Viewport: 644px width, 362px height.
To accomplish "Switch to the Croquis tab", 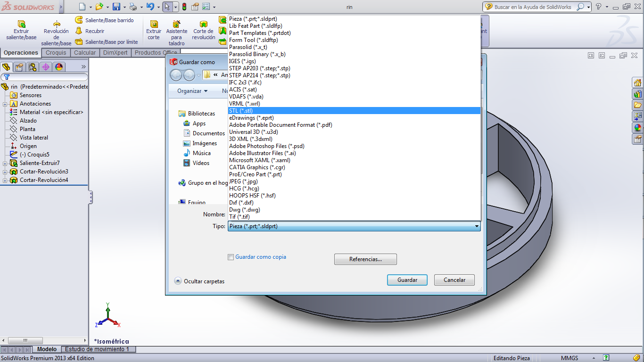I will [x=56, y=53].
